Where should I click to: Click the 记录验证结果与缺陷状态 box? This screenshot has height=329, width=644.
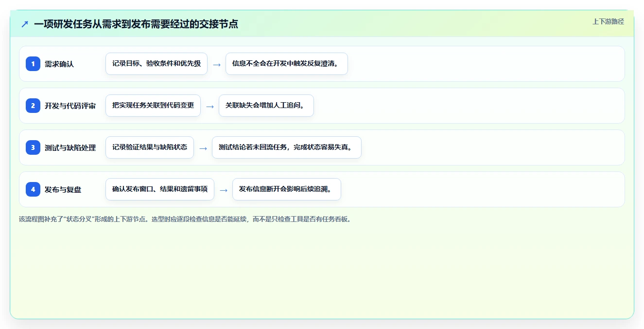(x=150, y=147)
